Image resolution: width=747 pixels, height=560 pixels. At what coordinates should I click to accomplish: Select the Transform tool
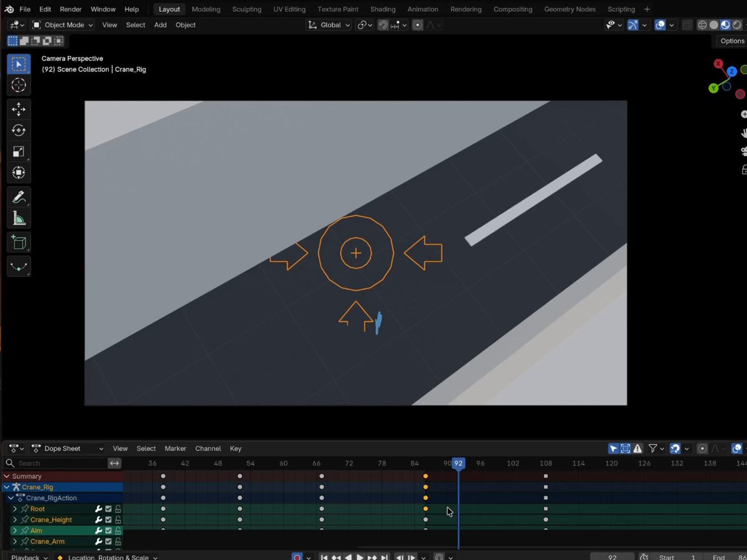pos(19,173)
